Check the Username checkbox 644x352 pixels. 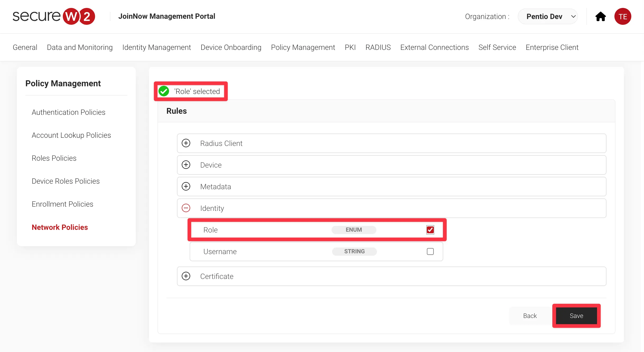tap(430, 251)
